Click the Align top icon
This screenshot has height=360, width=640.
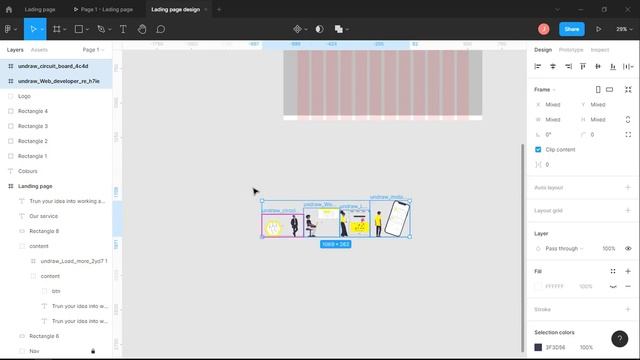point(583,67)
